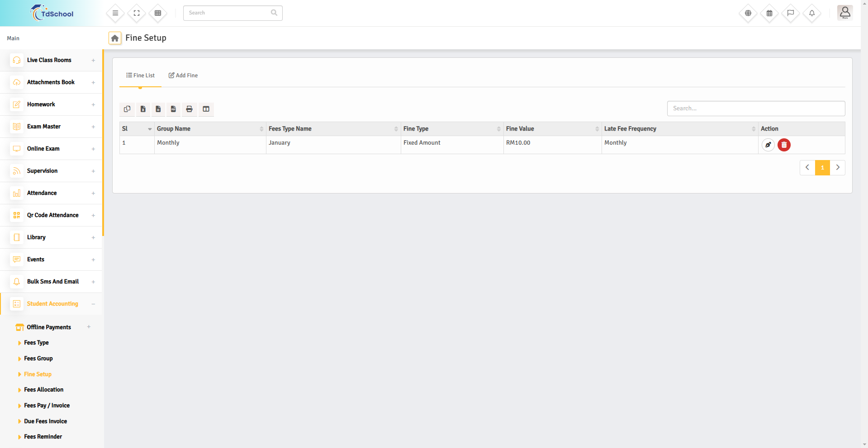868x448 pixels.
Task: Open the notifications bell
Action: pyautogui.click(x=811, y=13)
